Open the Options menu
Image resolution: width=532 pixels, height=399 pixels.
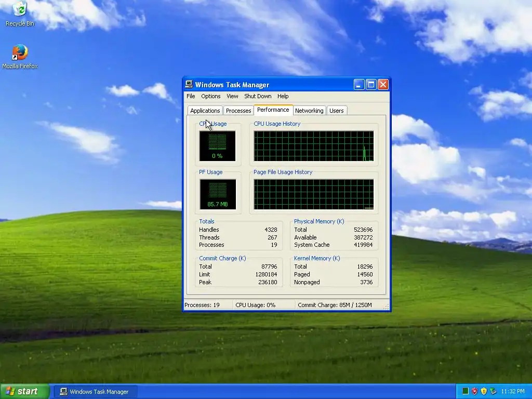[211, 96]
